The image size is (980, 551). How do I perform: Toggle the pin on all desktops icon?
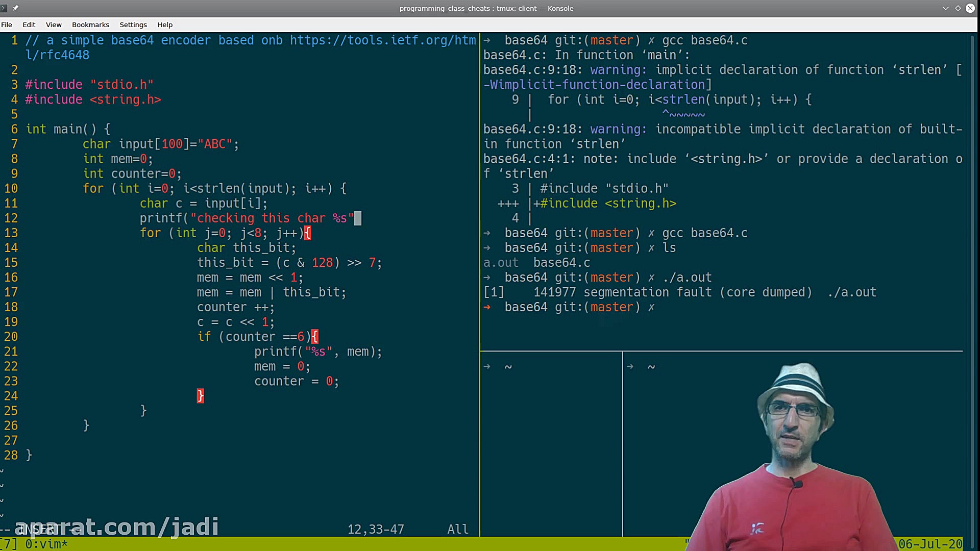(x=15, y=8)
